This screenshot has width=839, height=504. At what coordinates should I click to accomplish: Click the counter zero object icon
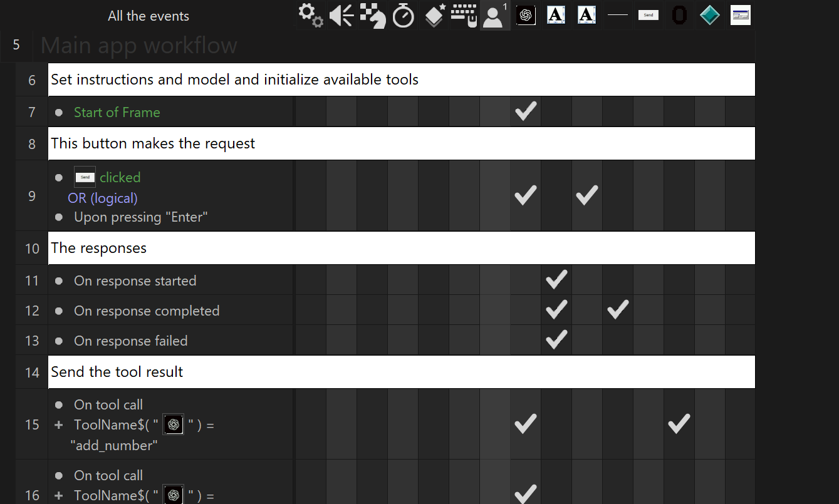[x=679, y=15]
